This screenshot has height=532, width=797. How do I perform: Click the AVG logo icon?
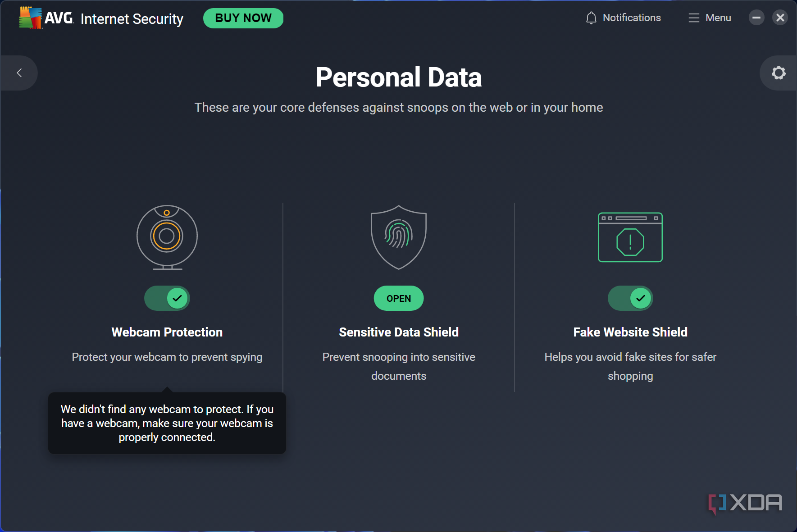(31, 18)
